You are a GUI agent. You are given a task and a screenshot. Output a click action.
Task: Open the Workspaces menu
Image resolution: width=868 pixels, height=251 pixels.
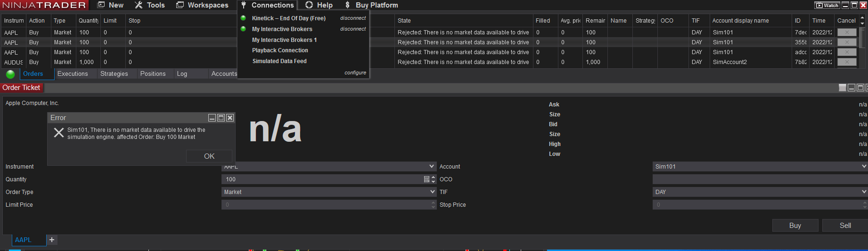pyautogui.click(x=202, y=5)
